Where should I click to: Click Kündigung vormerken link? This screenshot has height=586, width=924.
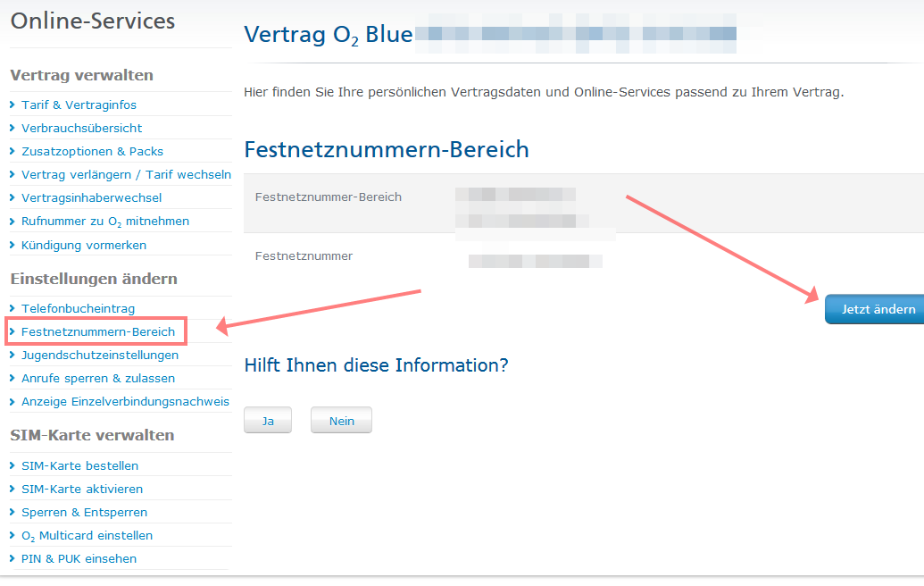tap(84, 246)
